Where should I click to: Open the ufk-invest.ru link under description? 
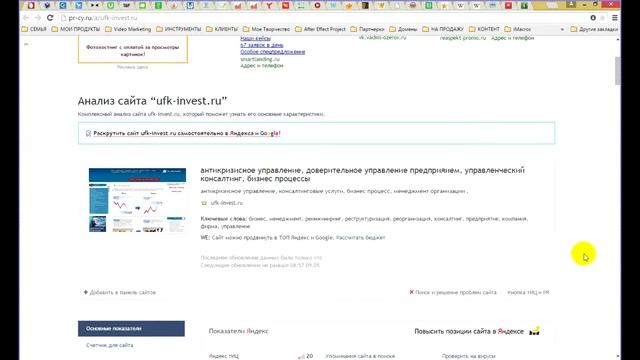click(227, 203)
